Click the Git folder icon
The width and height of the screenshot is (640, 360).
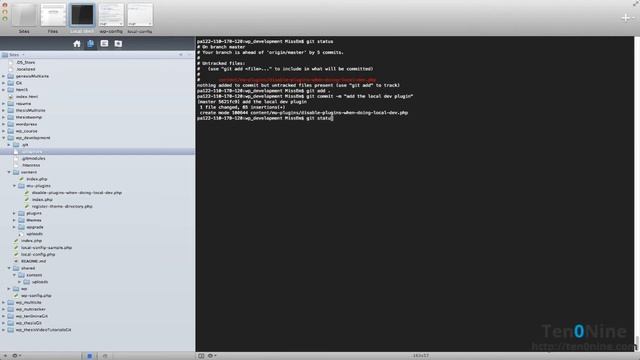(11, 83)
